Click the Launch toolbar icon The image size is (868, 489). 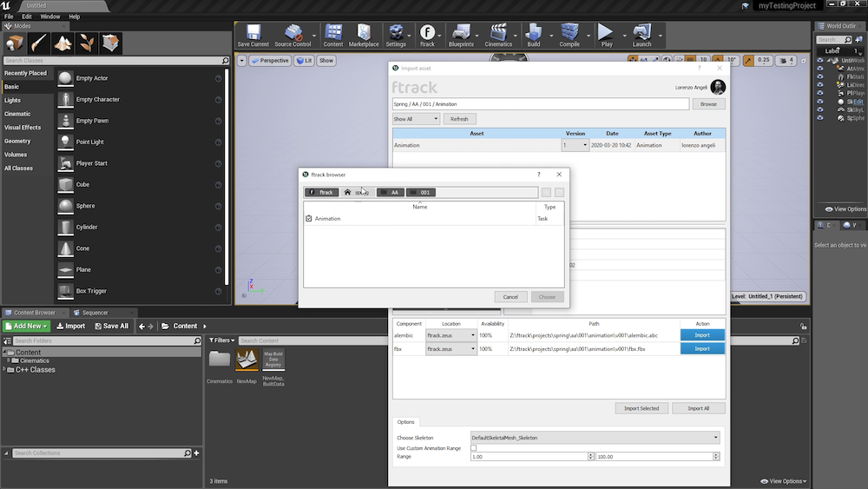pos(641,36)
